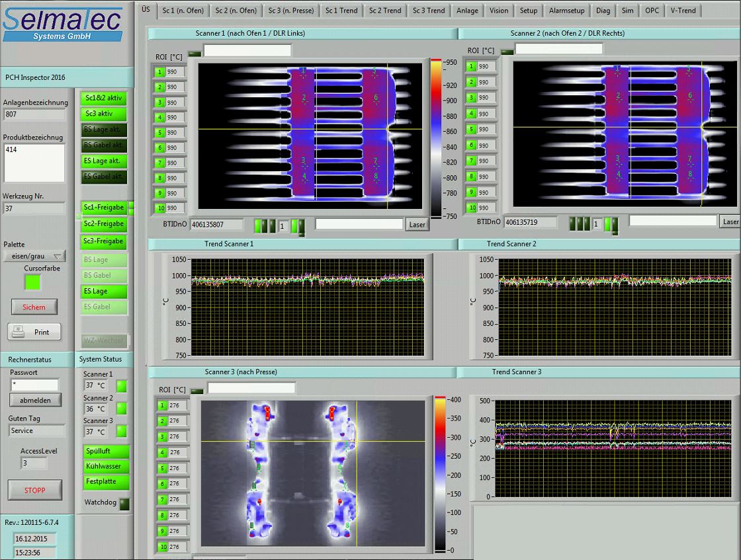Click the Scanner 2 green status indicator
Image resolution: width=741 pixels, height=560 pixels.
(122, 409)
